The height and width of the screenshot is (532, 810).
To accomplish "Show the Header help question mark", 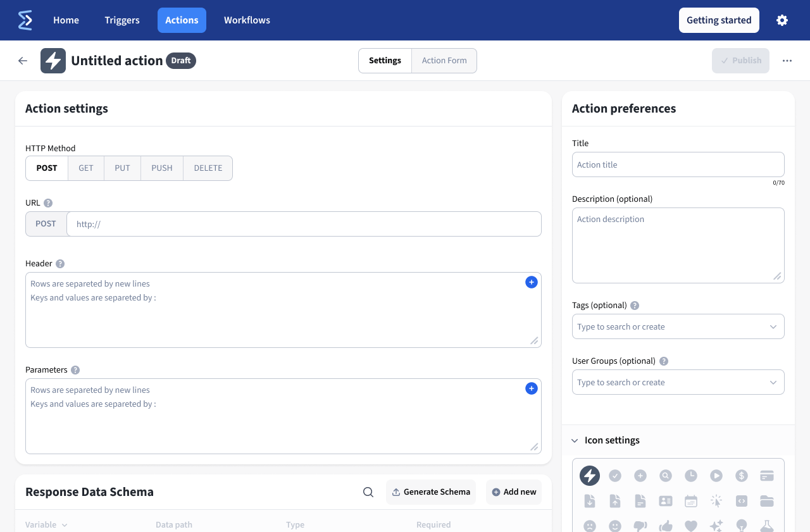I will (60, 264).
